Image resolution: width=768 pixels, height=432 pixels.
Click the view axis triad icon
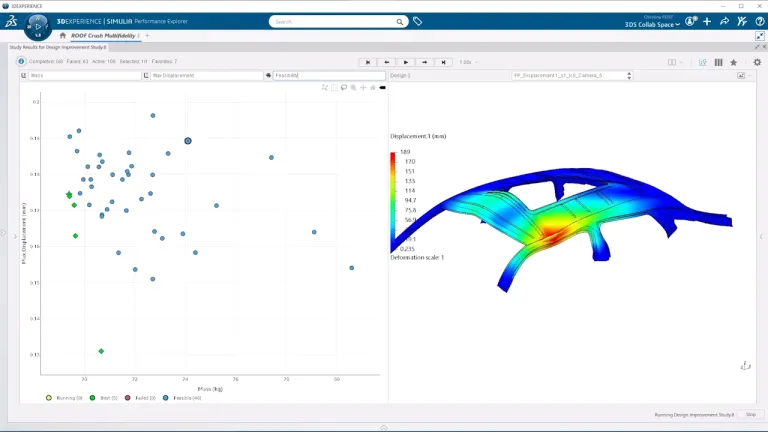745,365
